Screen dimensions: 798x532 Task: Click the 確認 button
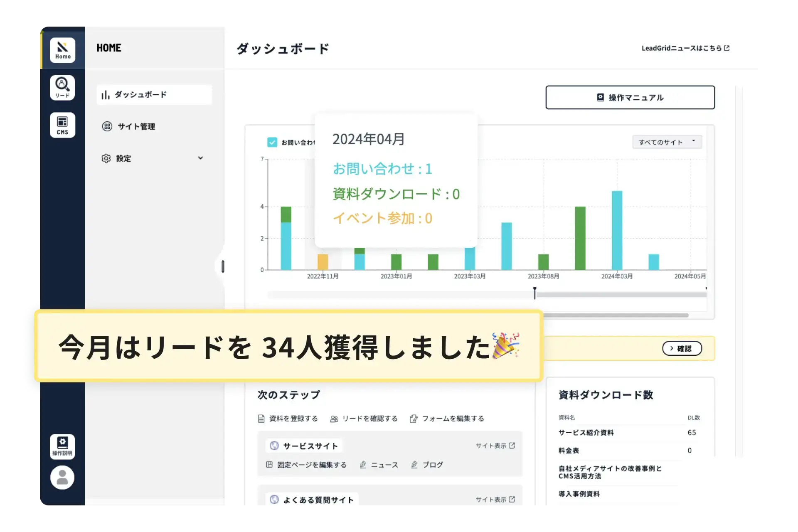[x=682, y=348]
